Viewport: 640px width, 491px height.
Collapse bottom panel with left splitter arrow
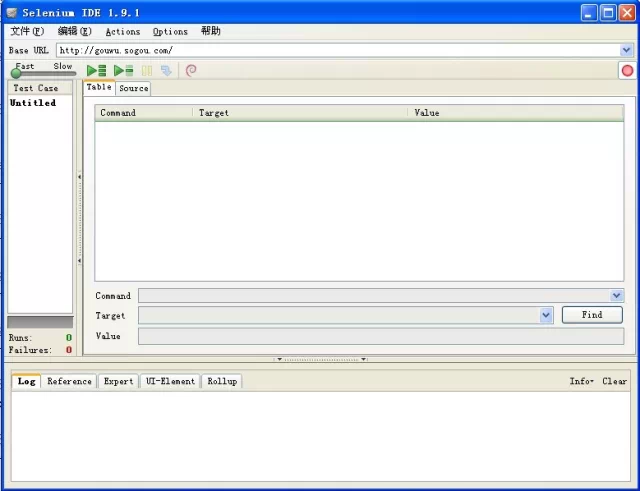280,360
